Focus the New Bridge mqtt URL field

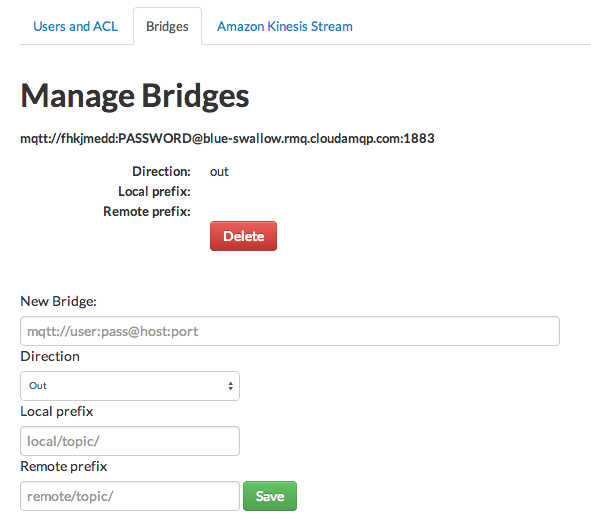pyautogui.click(x=290, y=331)
